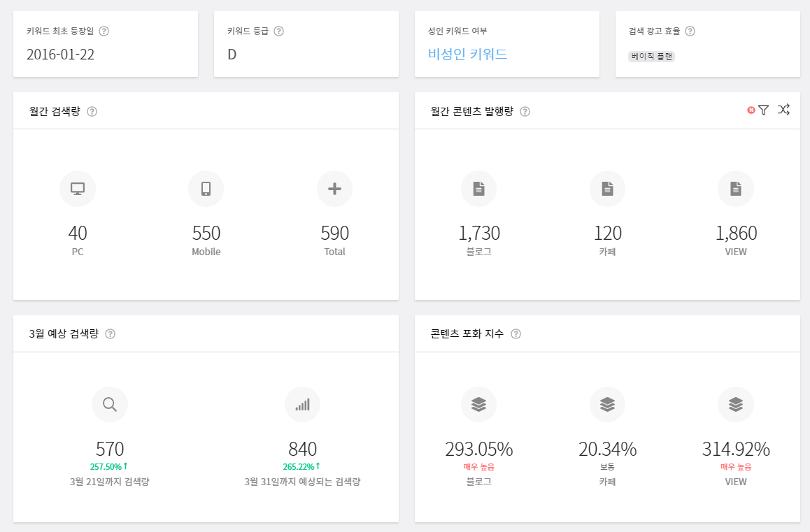The width and height of the screenshot is (810, 532).
Task: Open the 콘텐츠 포화 지수 help tooltip
Action: 516,333
